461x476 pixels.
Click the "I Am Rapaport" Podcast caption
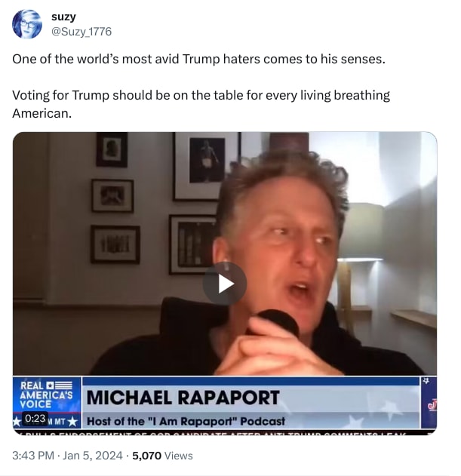pos(186,421)
